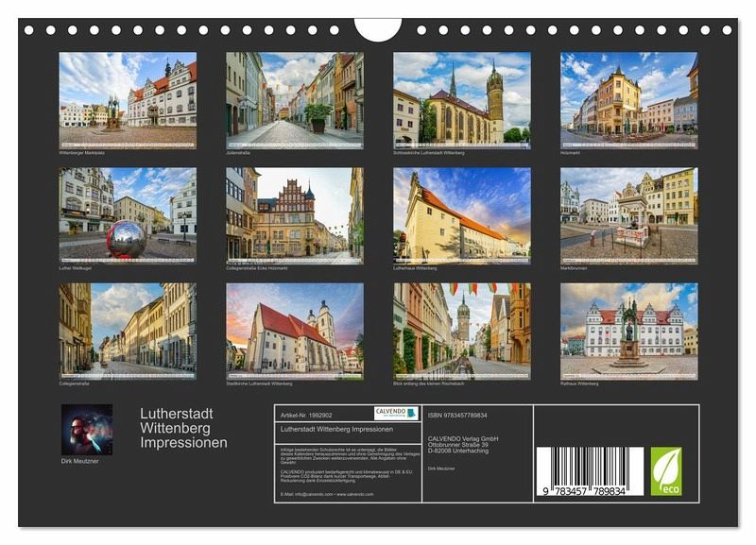Click 'Ottobrunner Straße 39' address line
The image size is (756, 545).
458,445
